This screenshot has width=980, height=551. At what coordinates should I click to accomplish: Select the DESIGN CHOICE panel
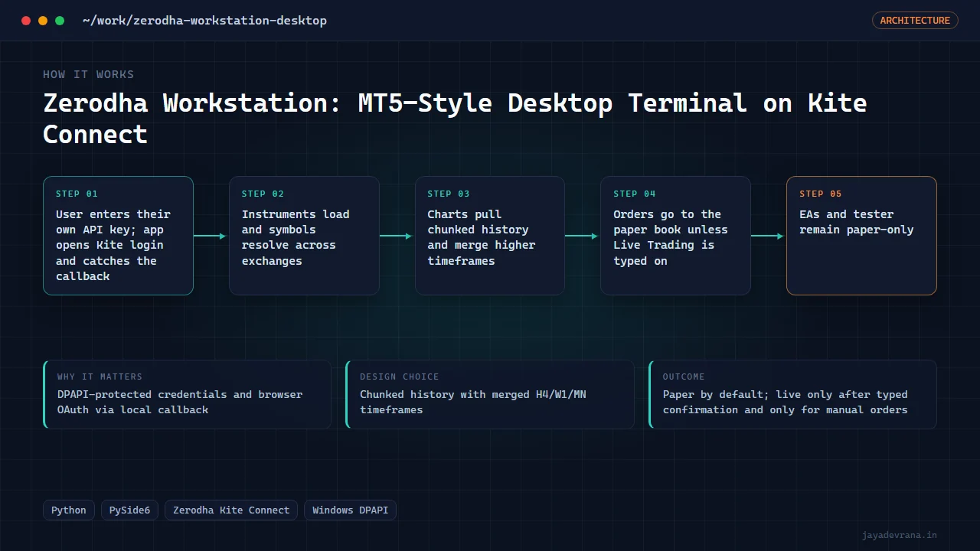coord(490,394)
